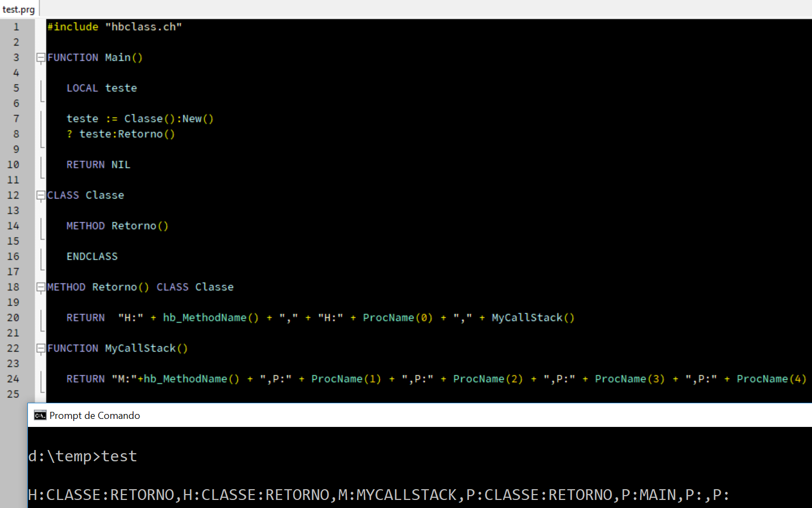Click FUNCTION Main() header text

click(95, 57)
